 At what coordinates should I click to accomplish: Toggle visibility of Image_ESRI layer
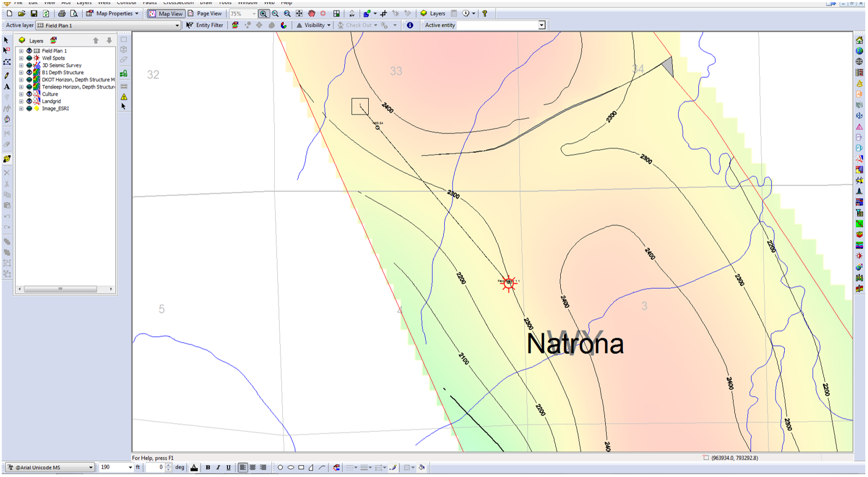point(29,108)
